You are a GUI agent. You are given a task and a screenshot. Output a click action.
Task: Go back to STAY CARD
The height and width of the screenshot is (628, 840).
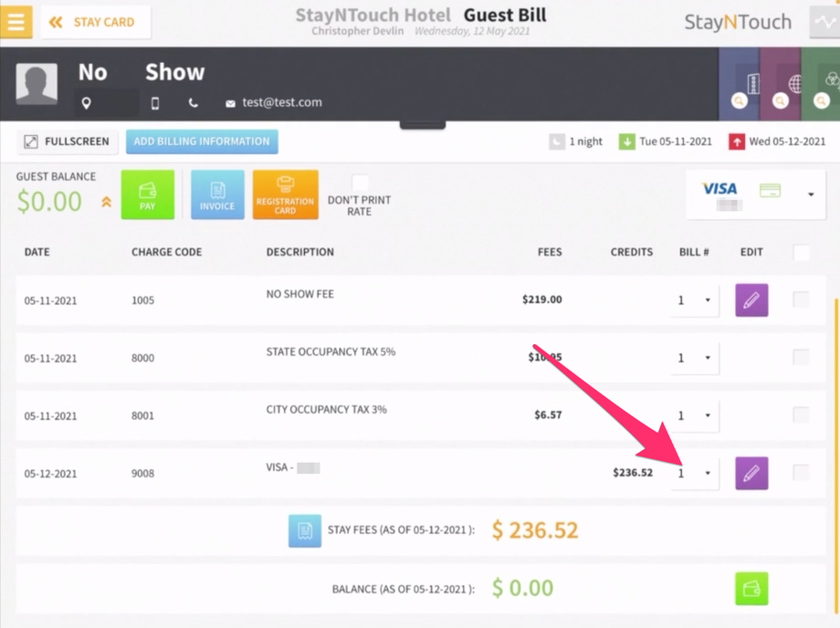pos(95,23)
